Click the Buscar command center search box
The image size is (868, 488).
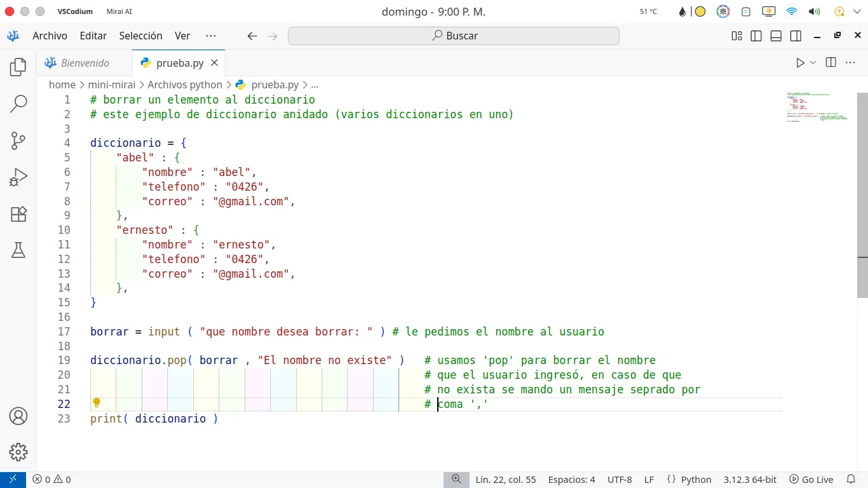pos(454,36)
